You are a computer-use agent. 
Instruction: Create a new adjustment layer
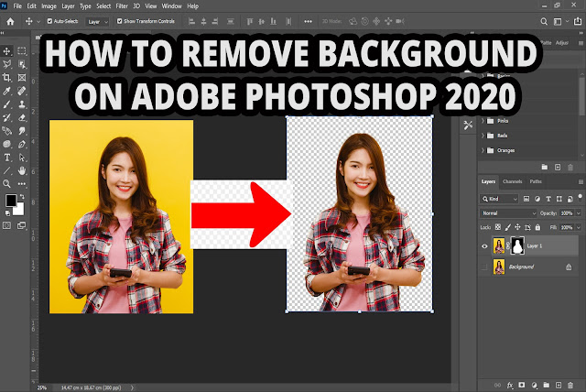[x=534, y=386]
